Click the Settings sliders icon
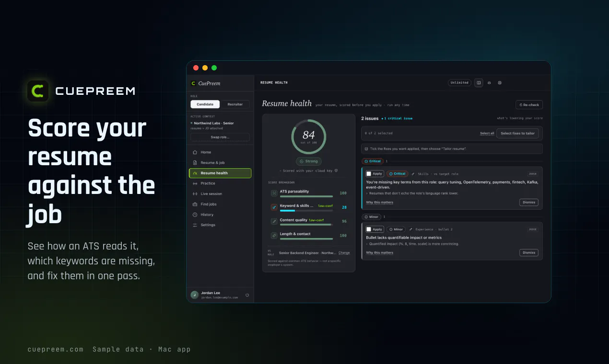 coord(195,225)
